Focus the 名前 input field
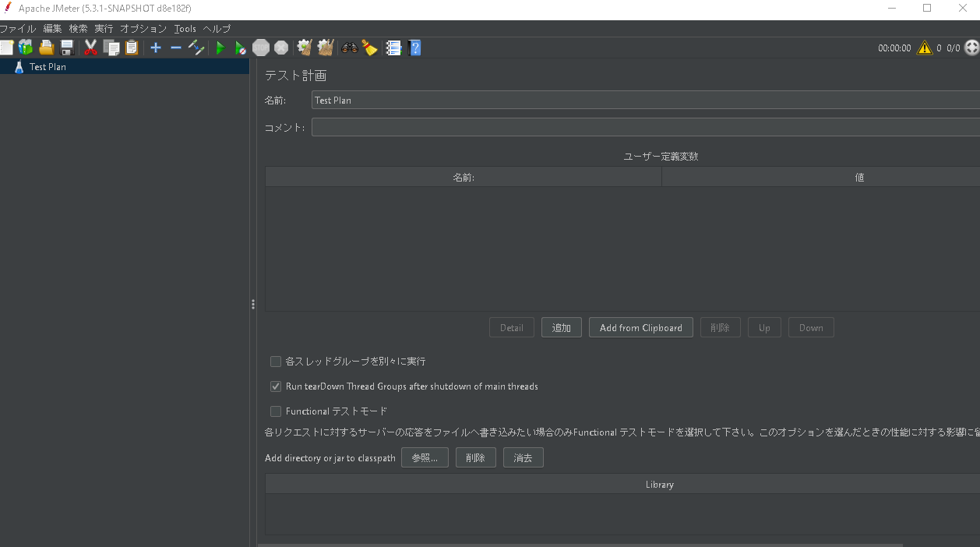The height and width of the screenshot is (547, 980). click(646, 101)
